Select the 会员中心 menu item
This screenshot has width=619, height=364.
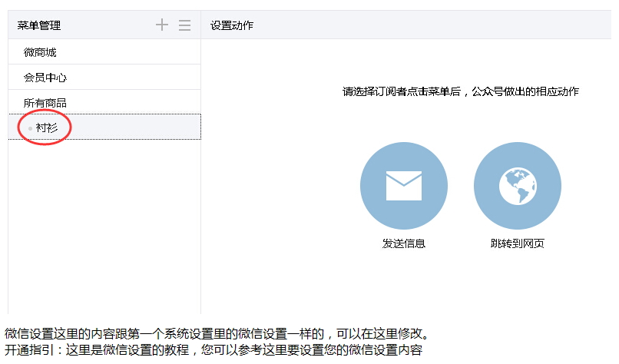[45, 78]
